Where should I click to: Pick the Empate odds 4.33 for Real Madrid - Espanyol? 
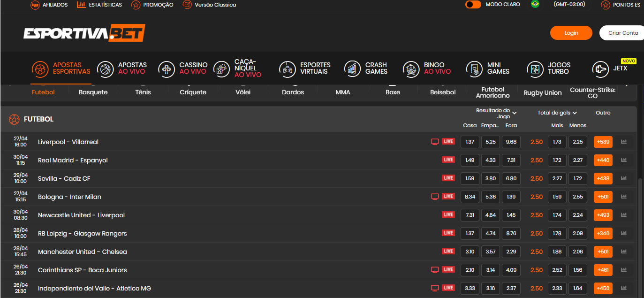pyautogui.click(x=491, y=160)
